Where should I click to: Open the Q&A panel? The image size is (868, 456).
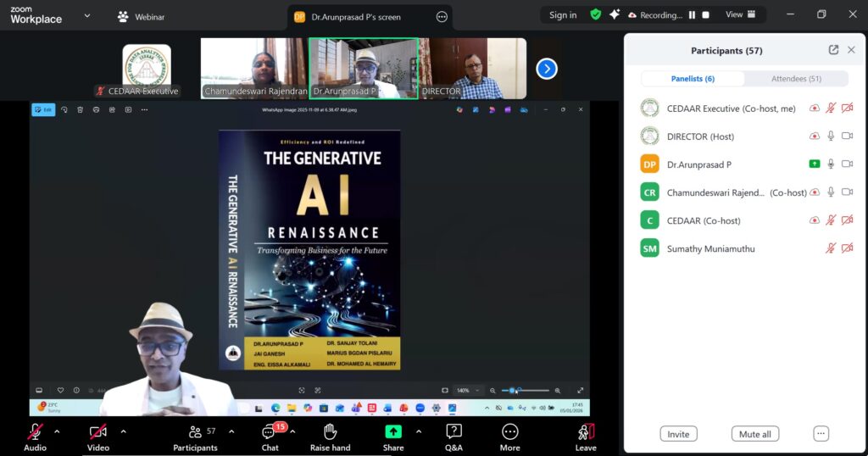453,432
